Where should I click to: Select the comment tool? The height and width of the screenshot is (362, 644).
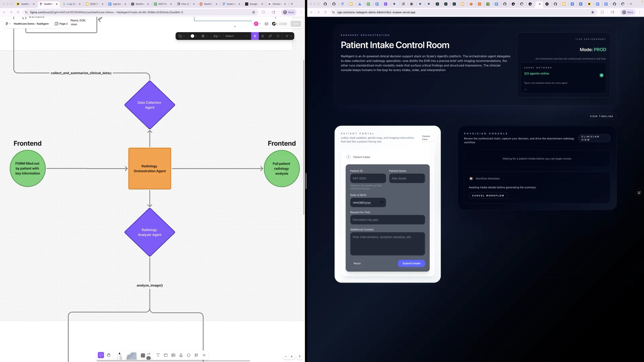[x=189, y=355]
